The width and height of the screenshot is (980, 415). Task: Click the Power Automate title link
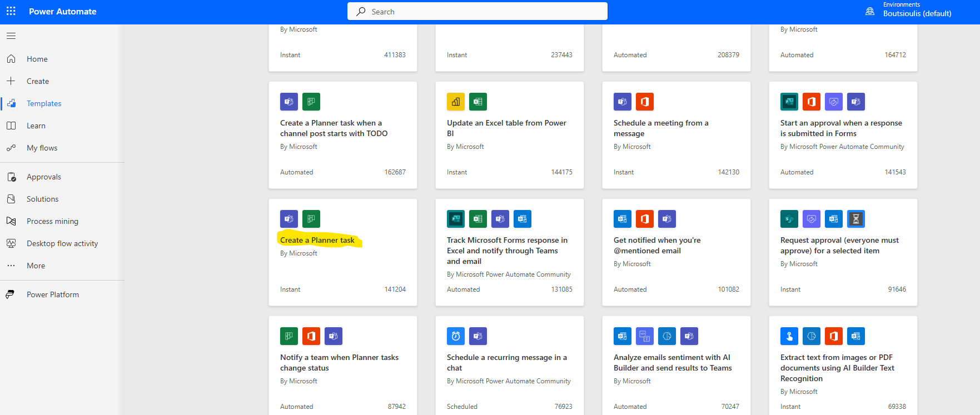pyautogui.click(x=63, y=11)
